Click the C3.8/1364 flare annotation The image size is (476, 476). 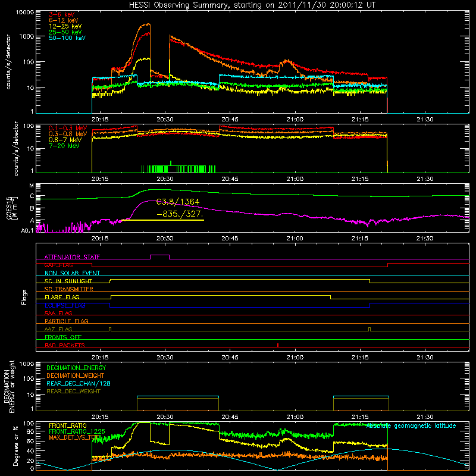point(178,202)
